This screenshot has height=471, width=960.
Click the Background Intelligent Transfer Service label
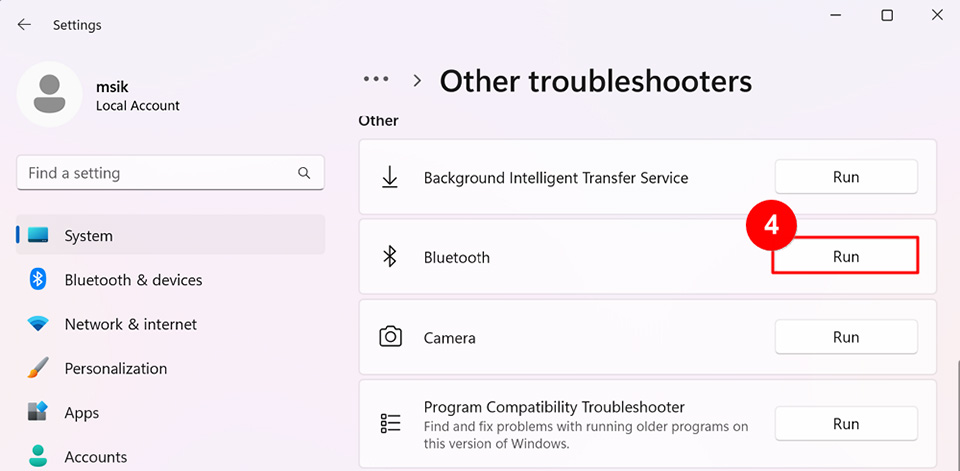click(x=556, y=178)
